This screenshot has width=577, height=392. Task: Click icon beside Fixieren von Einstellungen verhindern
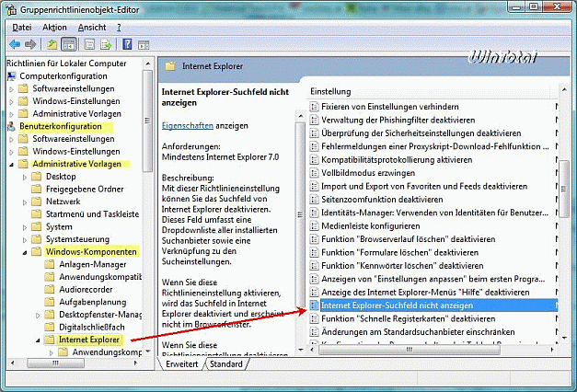coord(314,107)
